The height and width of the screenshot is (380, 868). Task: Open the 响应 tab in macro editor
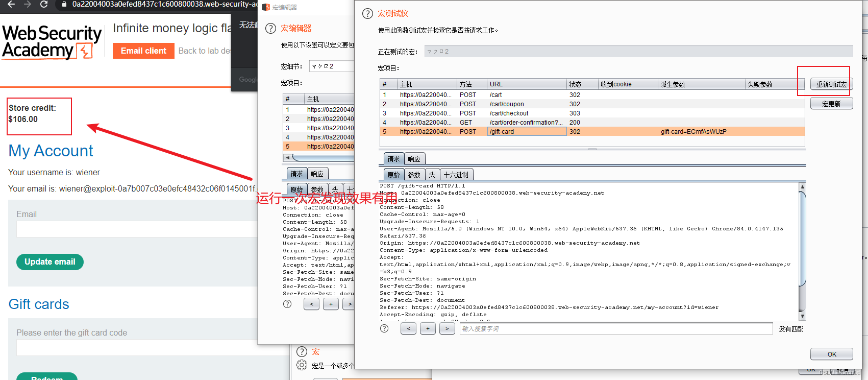[317, 174]
